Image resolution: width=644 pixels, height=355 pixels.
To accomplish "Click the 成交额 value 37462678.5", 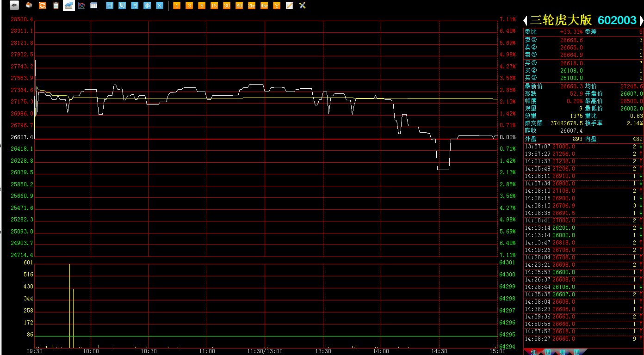I will [567, 123].
